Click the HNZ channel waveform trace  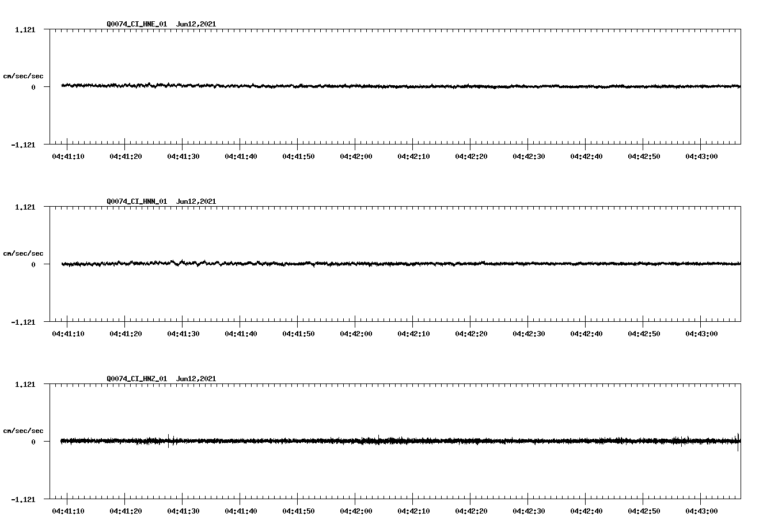[x=401, y=441]
